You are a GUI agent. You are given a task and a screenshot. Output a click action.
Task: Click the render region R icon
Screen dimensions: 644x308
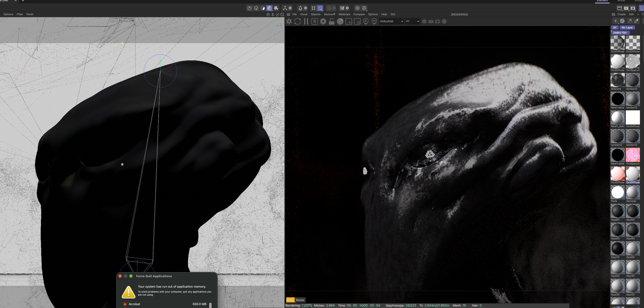[315, 21]
